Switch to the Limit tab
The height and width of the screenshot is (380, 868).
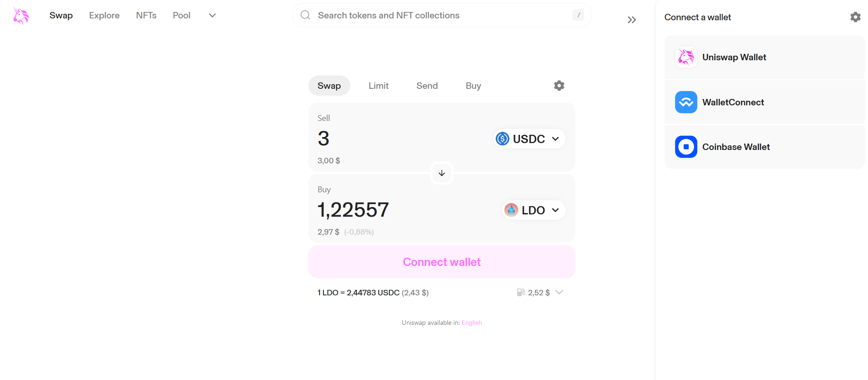click(x=378, y=86)
